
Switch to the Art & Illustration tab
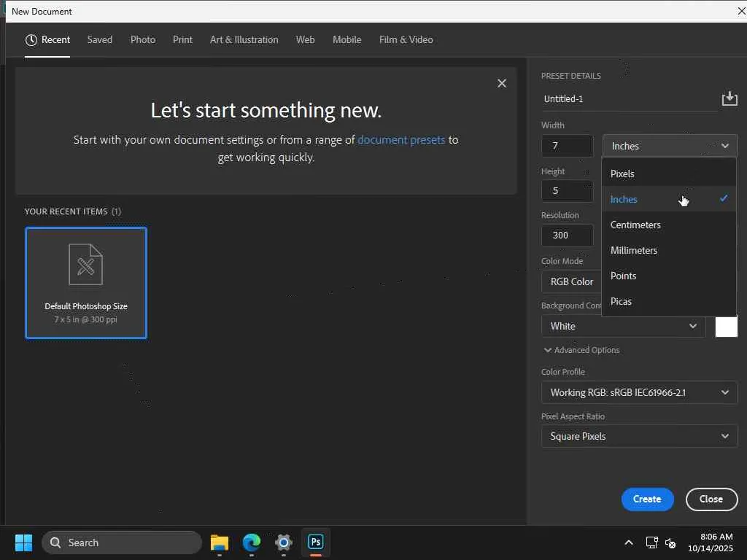tap(244, 40)
